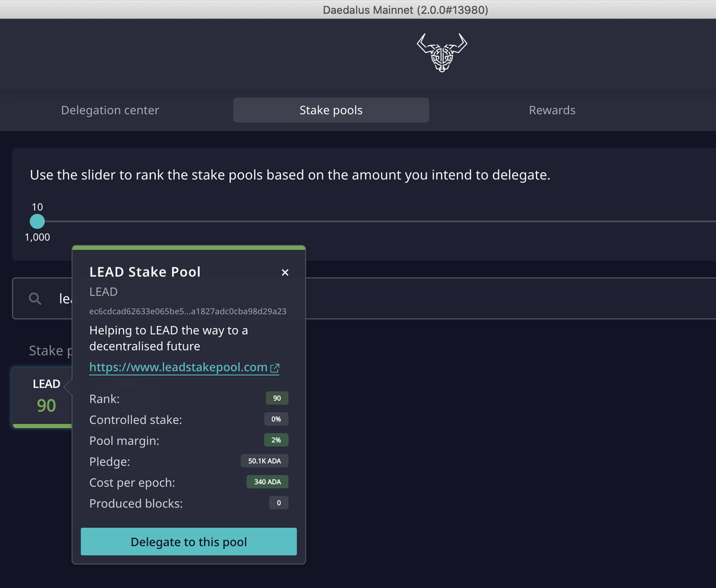Click the pool ID hash ec6cdcad62633e065be5

point(187,311)
